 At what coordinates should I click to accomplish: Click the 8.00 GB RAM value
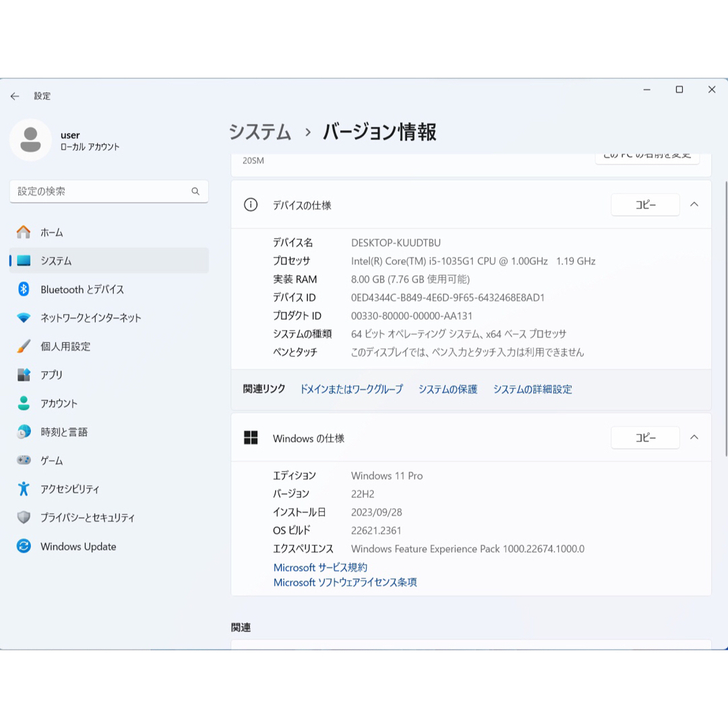point(411,279)
